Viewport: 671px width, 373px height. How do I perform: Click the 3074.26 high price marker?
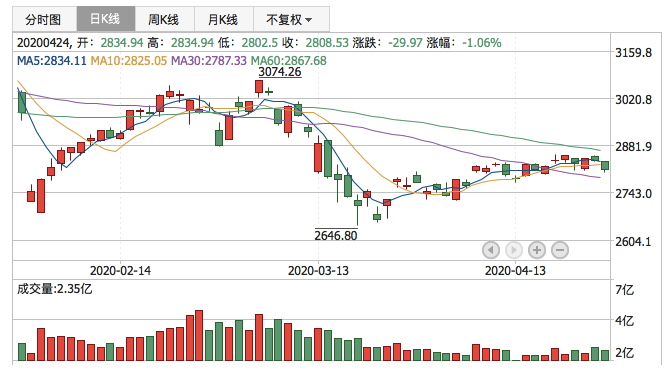(x=280, y=72)
